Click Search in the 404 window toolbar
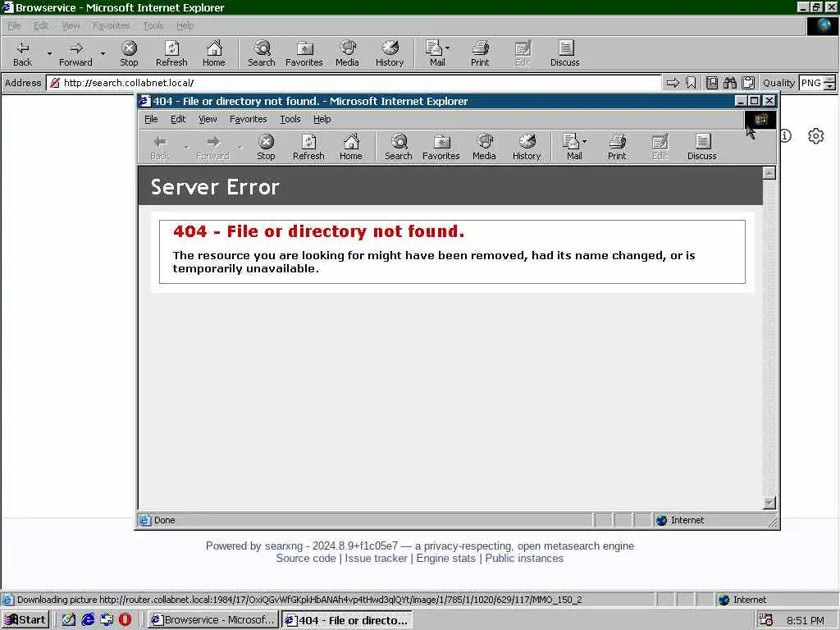Image resolution: width=840 pixels, height=630 pixels. (x=399, y=148)
